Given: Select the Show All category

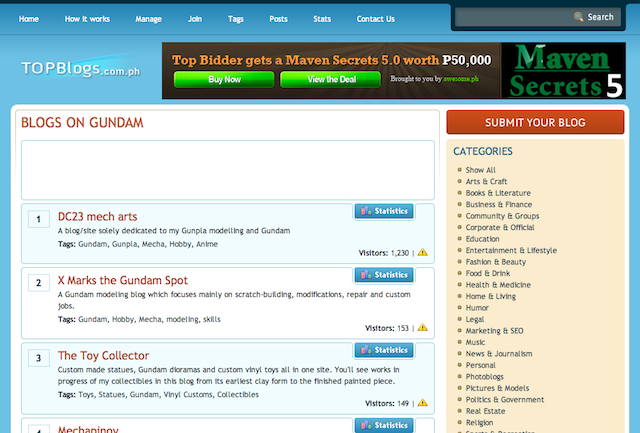Looking at the screenshot, I should tap(480, 170).
